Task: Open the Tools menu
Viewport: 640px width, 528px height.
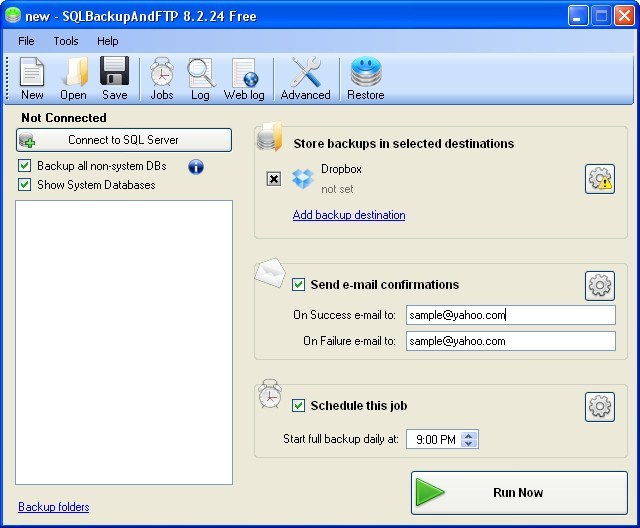Action: pos(66,41)
